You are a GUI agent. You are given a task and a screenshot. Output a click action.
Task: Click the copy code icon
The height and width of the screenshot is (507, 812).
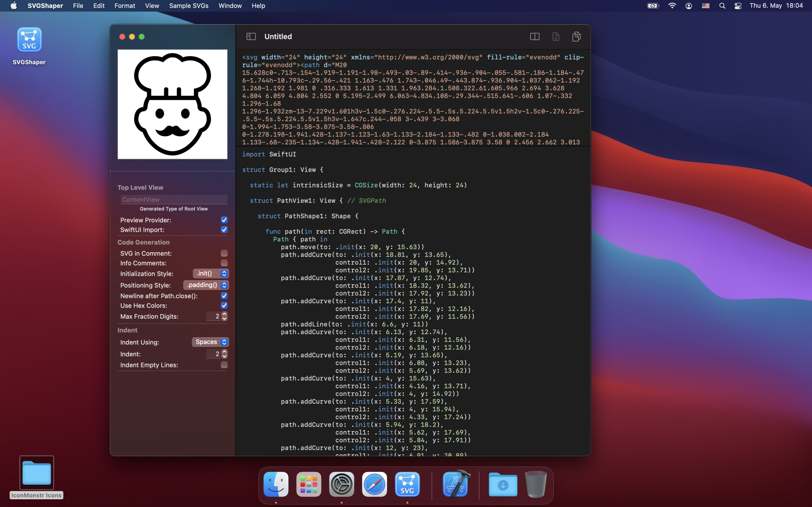point(576,36)
